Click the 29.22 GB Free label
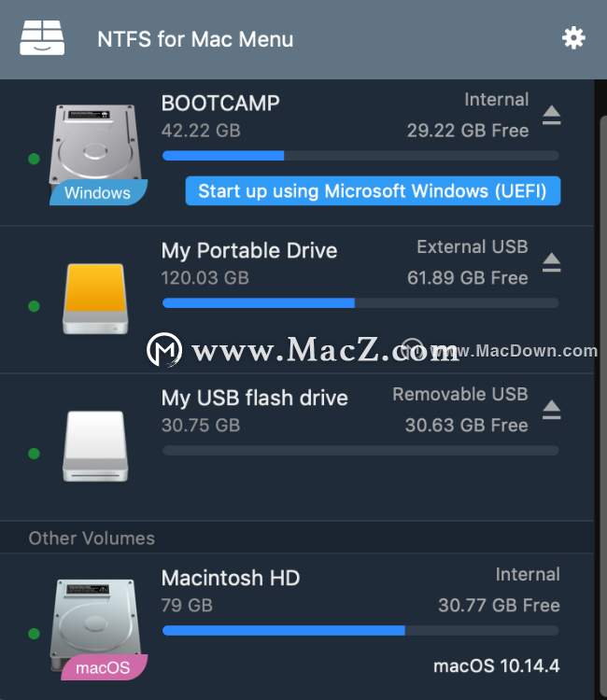The width and height of the screenshot is (607, 700). click(468, 131)
